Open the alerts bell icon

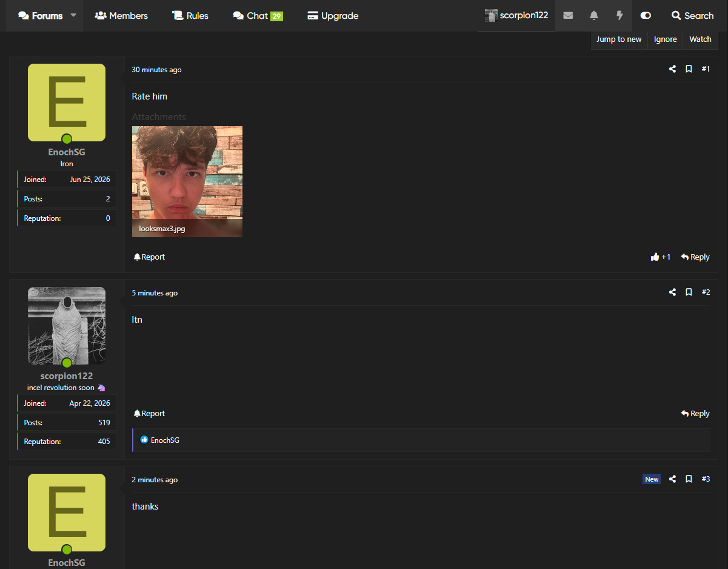(594, 16)
